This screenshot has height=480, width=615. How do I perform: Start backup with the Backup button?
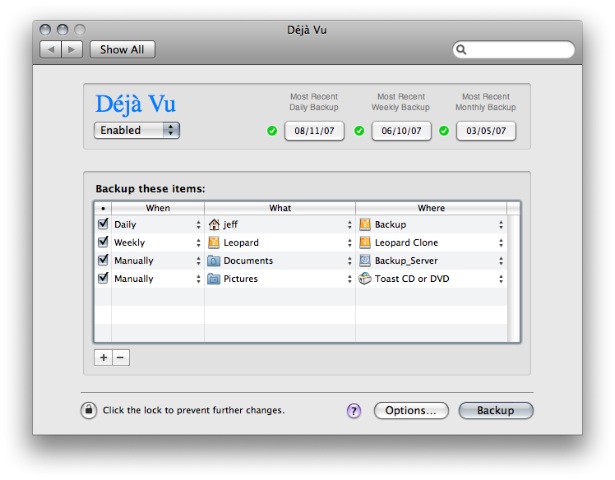pos(495,410)
